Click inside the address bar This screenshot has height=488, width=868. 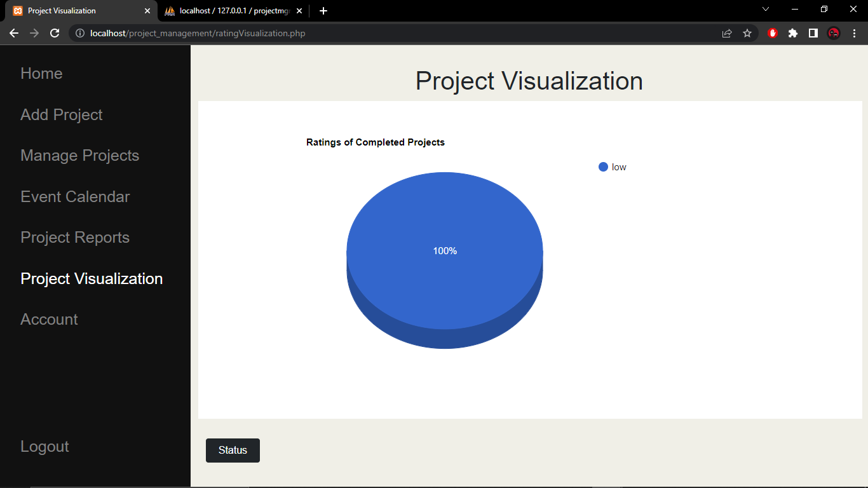point(254,33)
